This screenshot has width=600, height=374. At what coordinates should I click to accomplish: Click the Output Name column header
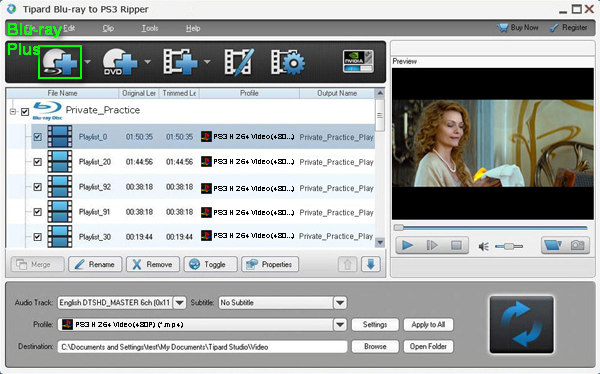click(337, 93)
